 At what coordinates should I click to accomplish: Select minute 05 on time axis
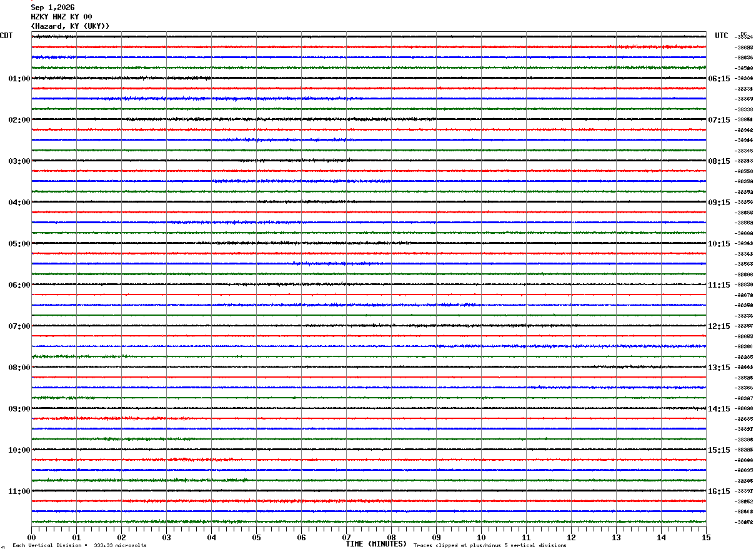tap(256, 537)
